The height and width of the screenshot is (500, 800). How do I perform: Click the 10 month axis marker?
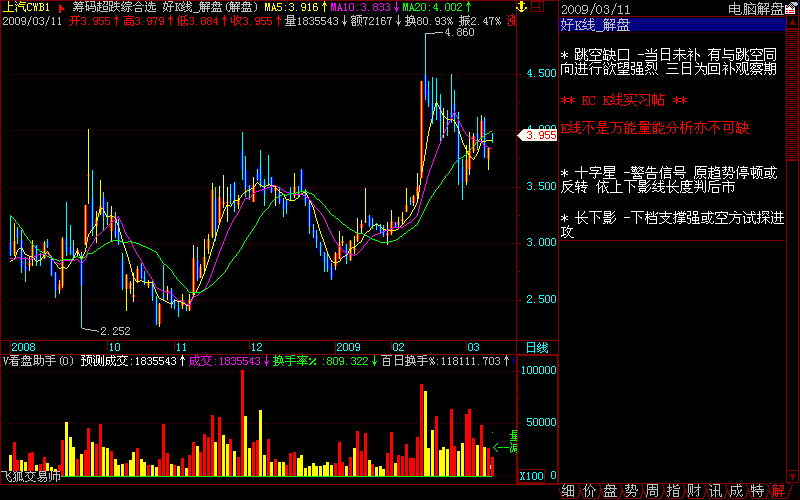coord(114,347)
